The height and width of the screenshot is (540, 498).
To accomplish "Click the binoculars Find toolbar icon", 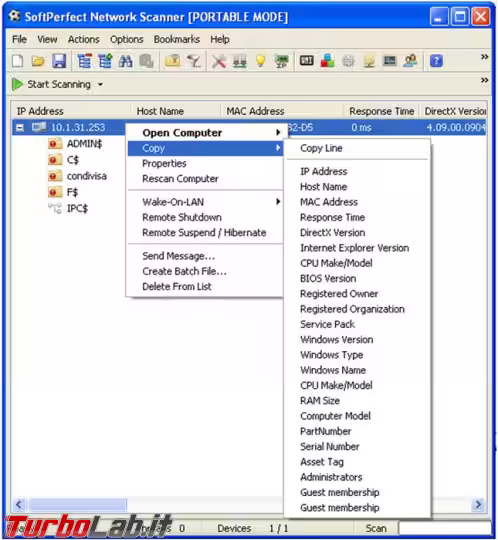I will (125, 61).
